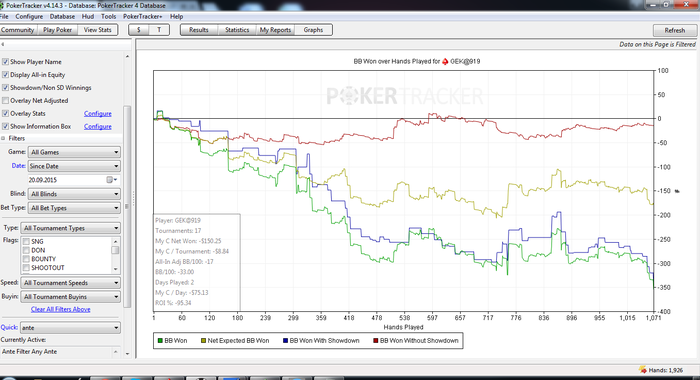The image size is (700, 380).
Task: Switch to the Play Poker tab
Action: 58,30
